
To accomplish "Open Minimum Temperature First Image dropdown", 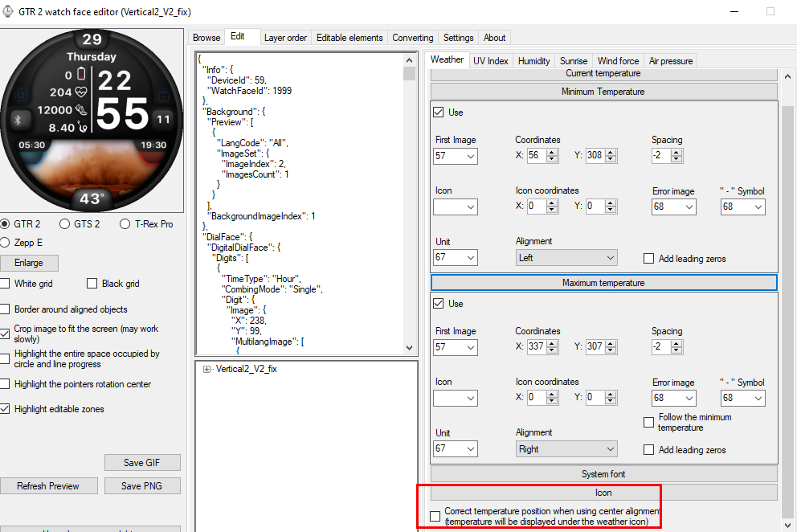I will coord(471,156).
